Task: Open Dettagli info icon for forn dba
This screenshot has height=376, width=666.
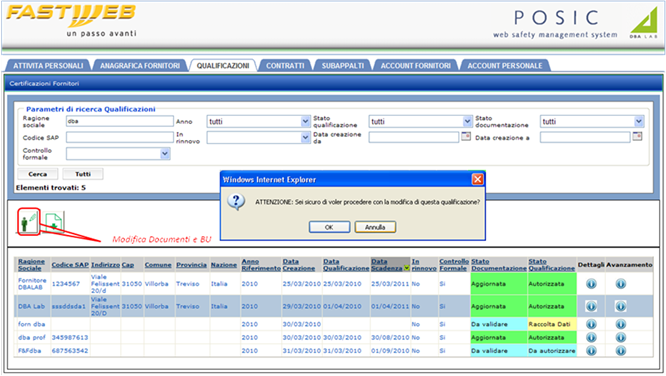Action: [591, 324]
